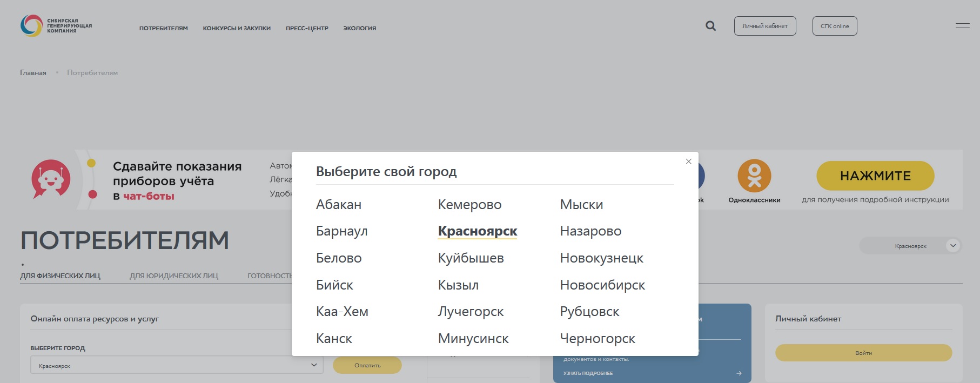Open the hamburger menu icon
The width and height of the screenshot is (980, 383).
962,26
